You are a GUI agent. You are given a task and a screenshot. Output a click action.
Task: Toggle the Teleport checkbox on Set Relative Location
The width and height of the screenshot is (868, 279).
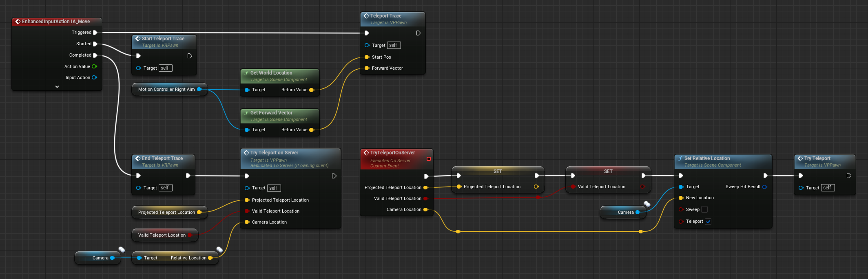tap(709, 222)
